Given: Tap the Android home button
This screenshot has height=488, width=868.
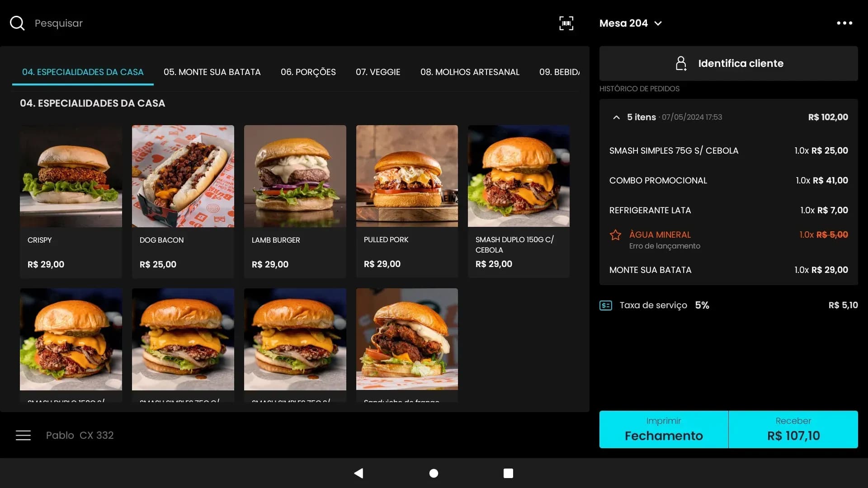Looking at the screenshot, I should coord(434,473).
